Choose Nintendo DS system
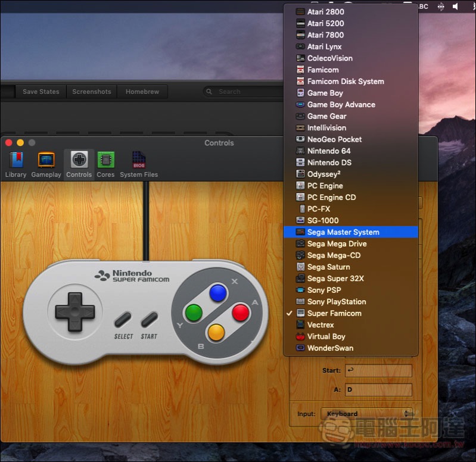 351,163
